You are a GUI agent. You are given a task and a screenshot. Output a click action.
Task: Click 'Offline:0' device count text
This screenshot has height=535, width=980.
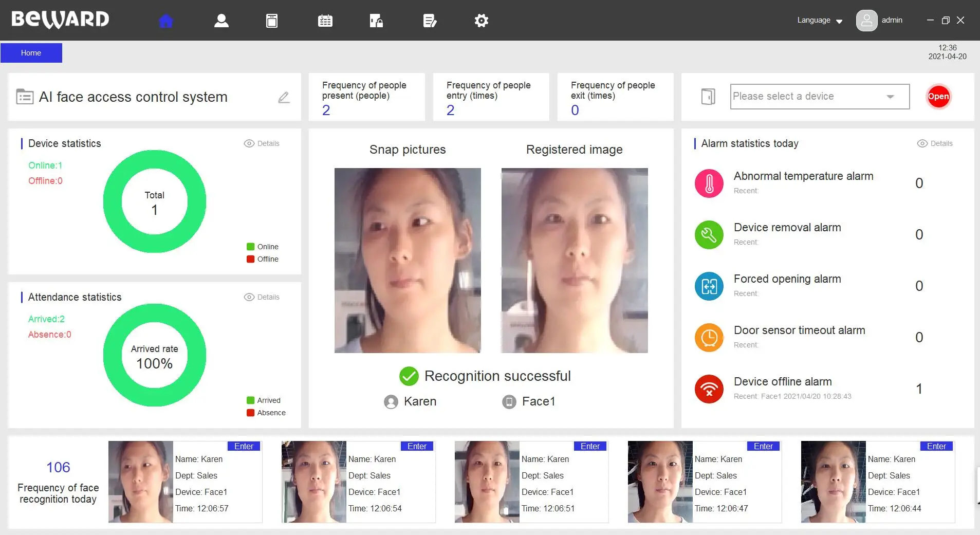point(45,181)
